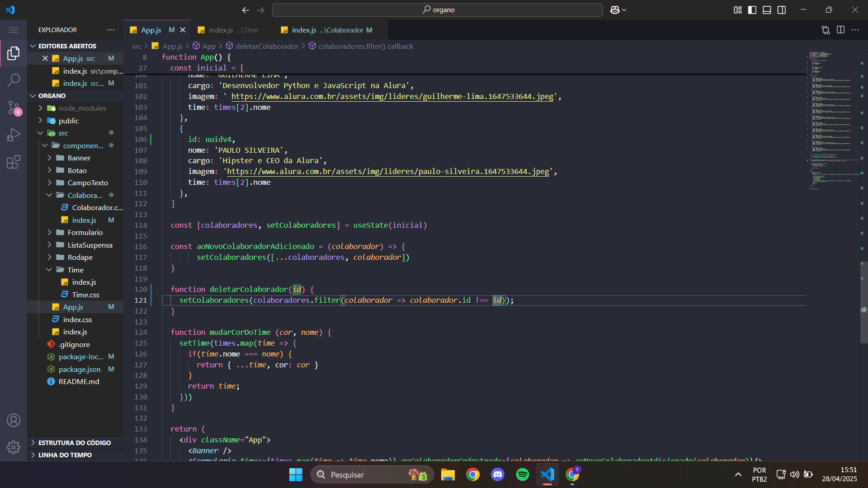Click the Windows Pesquisar search box
Screen dimensions: 868x488
[x=372, y=474]
